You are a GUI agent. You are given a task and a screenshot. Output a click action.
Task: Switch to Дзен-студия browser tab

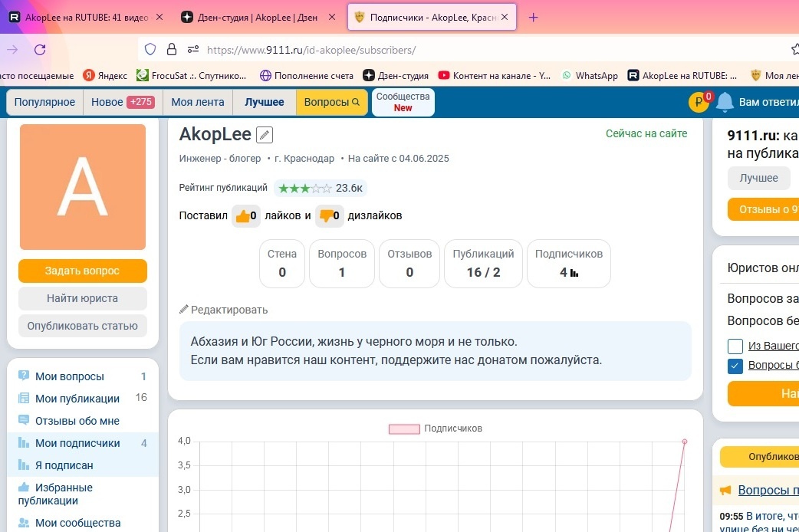258,18
